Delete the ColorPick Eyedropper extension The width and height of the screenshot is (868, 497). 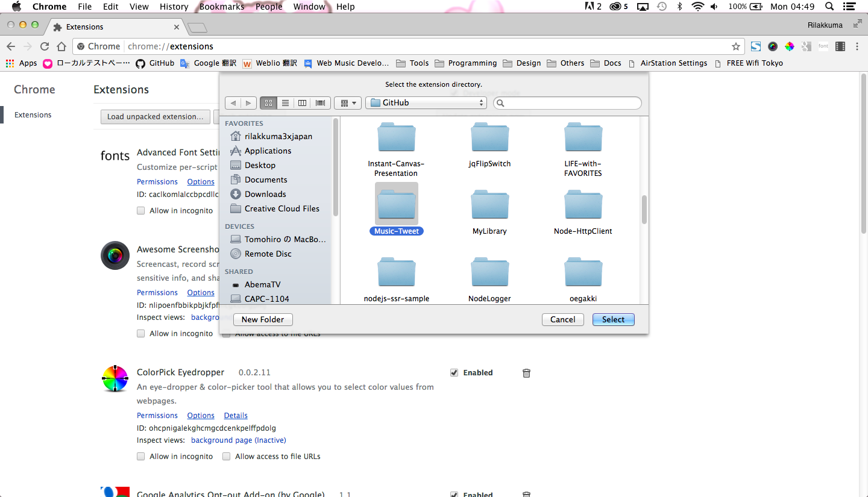click(x=526, y=373)
